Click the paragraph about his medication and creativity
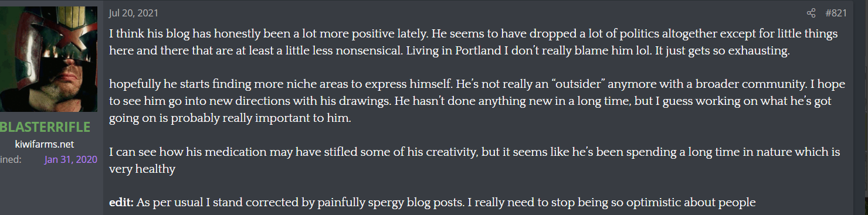 pos(474,161)
